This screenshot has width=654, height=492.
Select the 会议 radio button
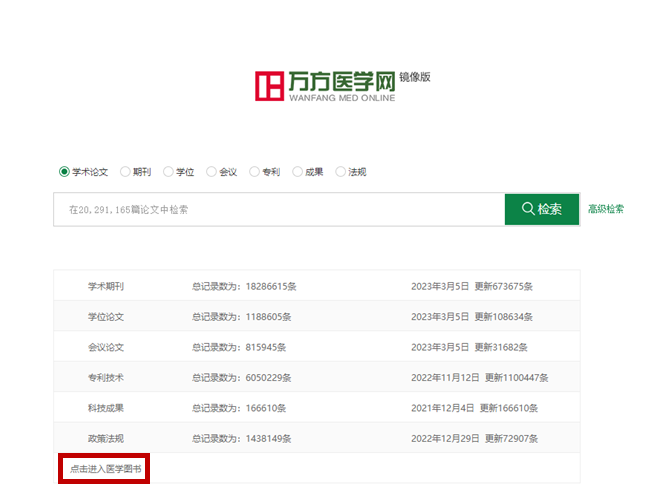coord(211,172)
